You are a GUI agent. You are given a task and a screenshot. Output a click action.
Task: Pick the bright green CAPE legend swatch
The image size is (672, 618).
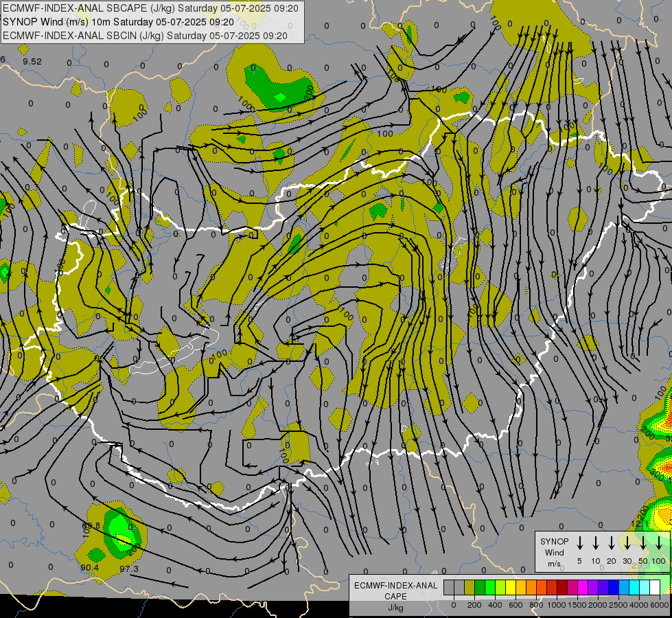[x=490, y=587]
